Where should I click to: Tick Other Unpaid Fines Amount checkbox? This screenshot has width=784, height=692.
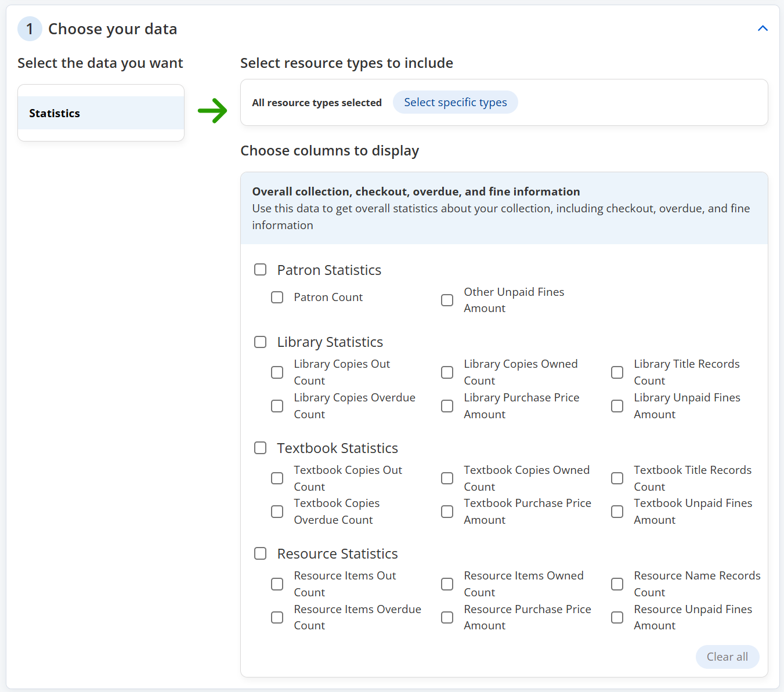(x=447, y=300)
